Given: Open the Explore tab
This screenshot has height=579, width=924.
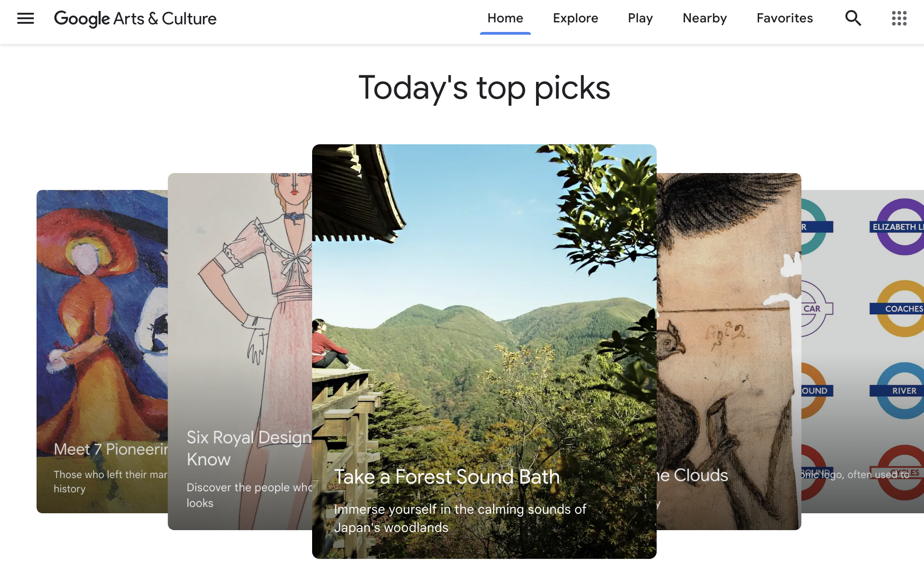Looking at the screenshot, I should [x=575, y=18].
